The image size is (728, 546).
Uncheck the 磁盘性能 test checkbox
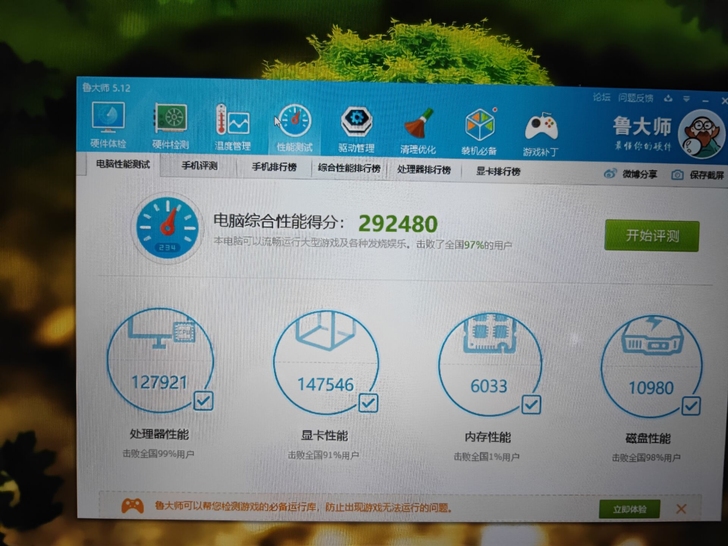(x=691, y=406)
